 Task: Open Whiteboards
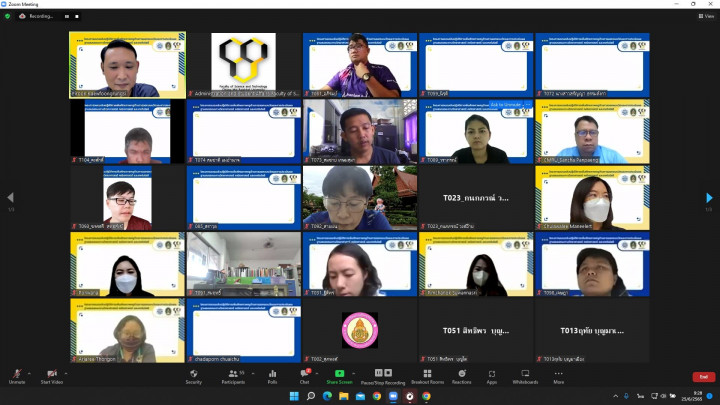[525, 376]
